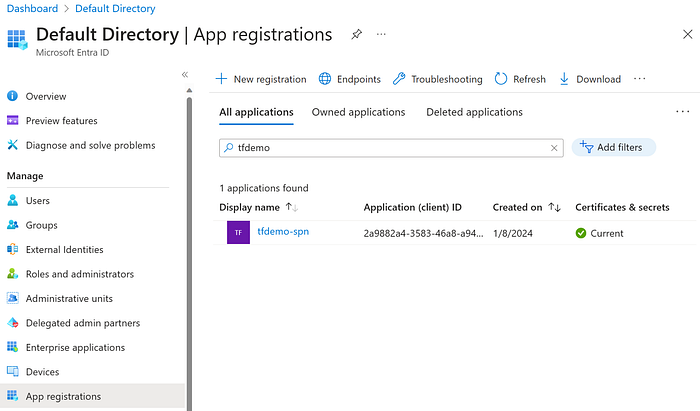Sort by Display name arrows
The height and width of the screenshot is (411, 700).
[x=292, y=207]
